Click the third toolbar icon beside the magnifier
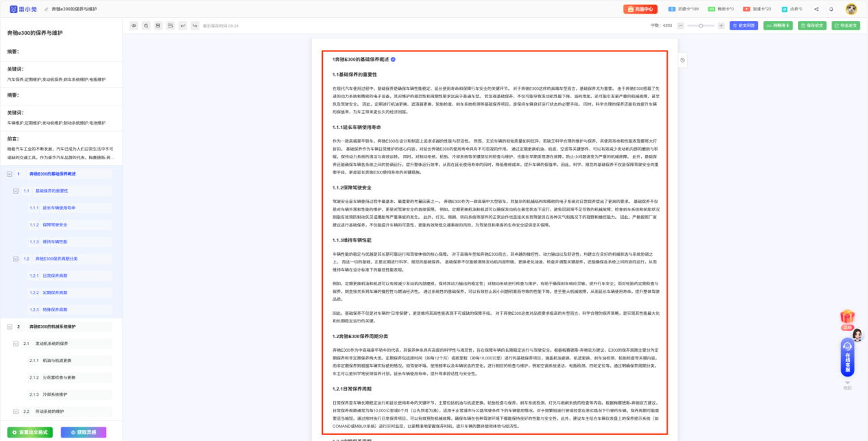Viewport: 868px width, 441px height. (158, 25)
